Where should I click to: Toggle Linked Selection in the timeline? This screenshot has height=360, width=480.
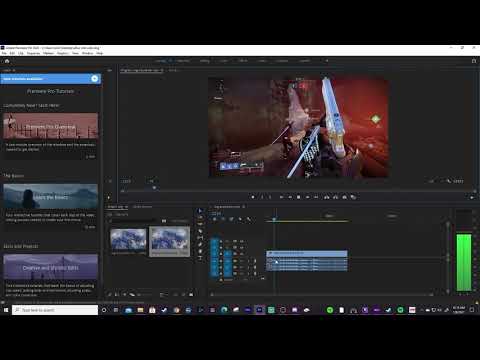coord(231,219)
